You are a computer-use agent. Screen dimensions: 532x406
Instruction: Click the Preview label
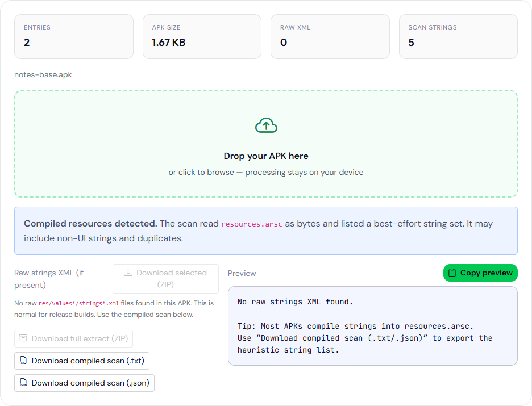tap(242, 273)
